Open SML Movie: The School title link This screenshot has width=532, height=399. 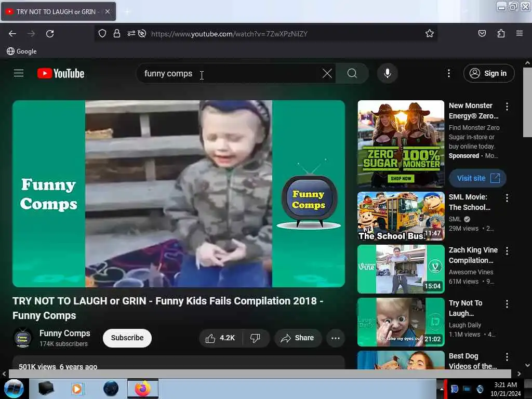click(469, 202)
